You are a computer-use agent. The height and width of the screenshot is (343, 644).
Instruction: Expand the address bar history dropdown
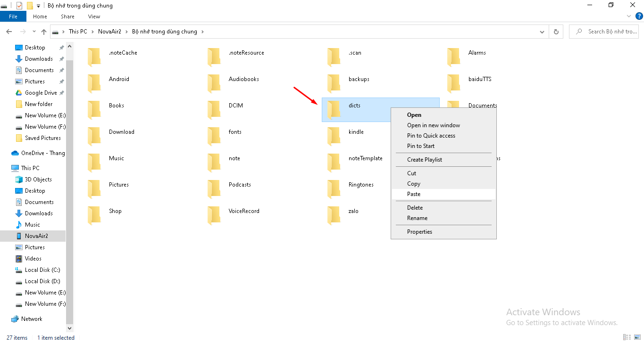coord(542,32)
